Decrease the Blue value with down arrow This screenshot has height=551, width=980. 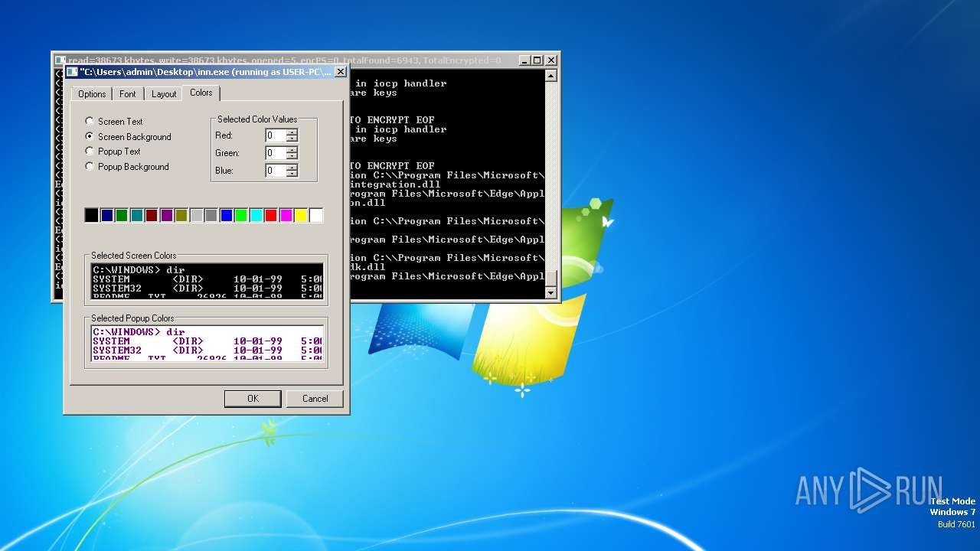point(292,174)
